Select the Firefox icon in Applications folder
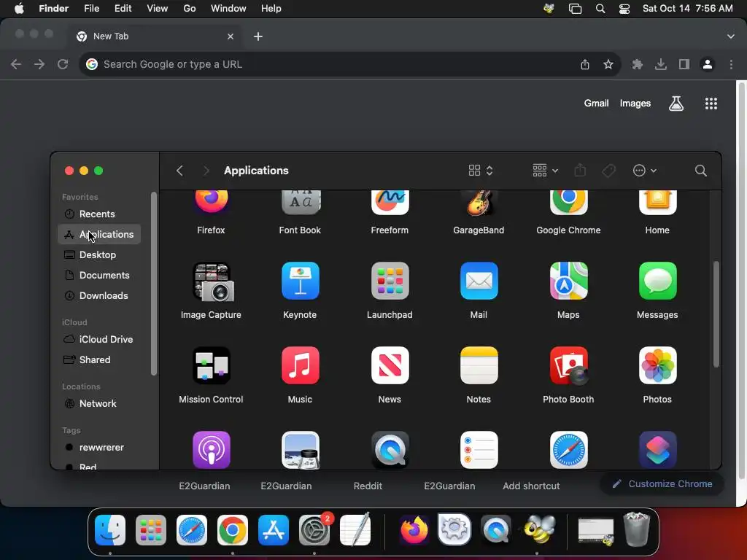 [211, 202]
